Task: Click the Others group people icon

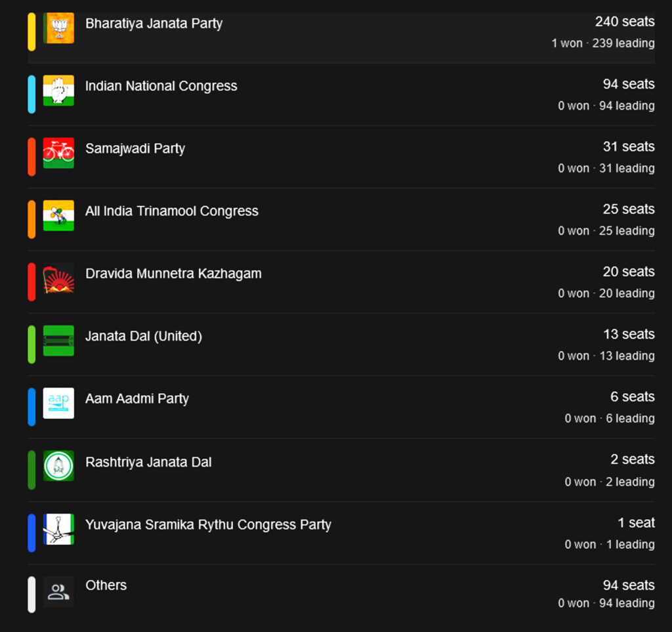Action: click(x=58, y=591)
